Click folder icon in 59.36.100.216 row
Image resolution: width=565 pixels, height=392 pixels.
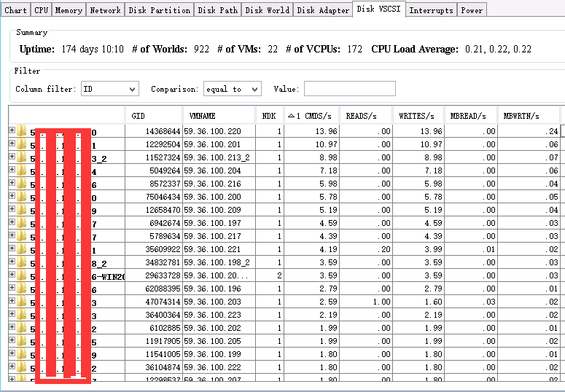click(x=22, y=183)
